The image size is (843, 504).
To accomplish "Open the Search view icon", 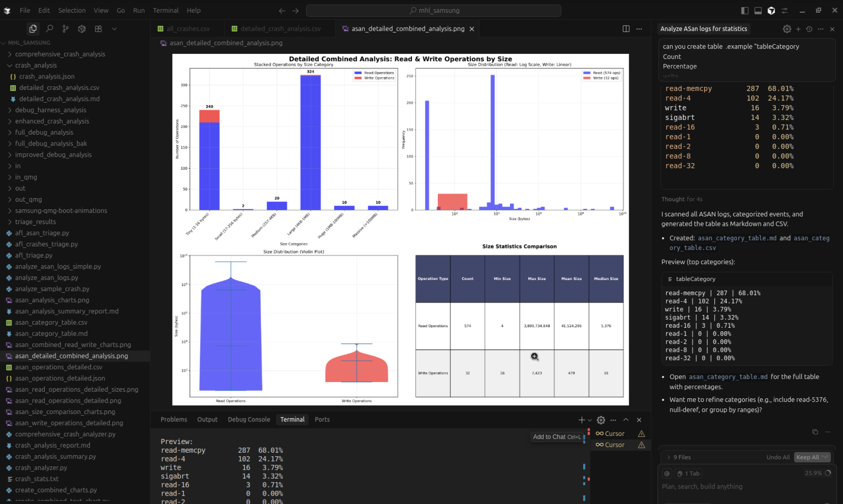I will tap(50, 29).
